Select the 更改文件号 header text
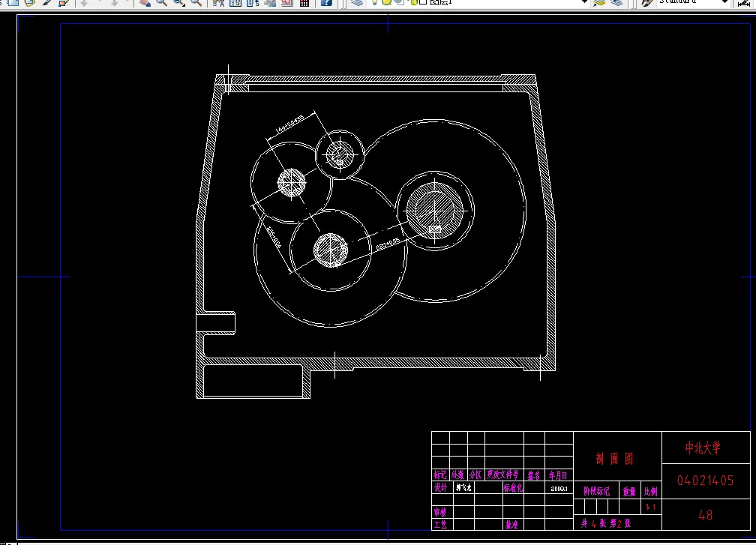The width and height of the screenshot is (756, 545). coord(502,475)
